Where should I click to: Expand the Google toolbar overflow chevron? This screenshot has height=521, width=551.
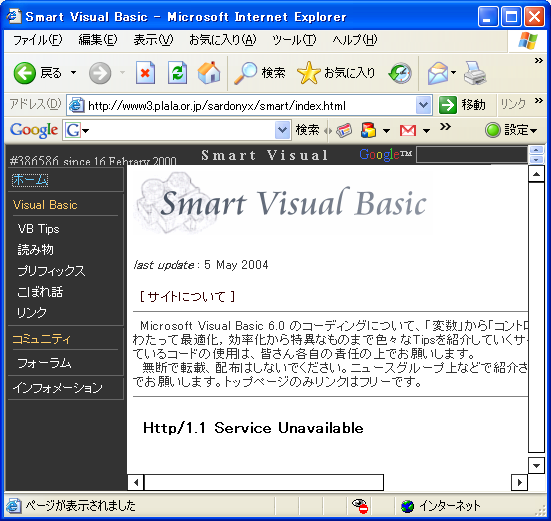pos(445,126)
